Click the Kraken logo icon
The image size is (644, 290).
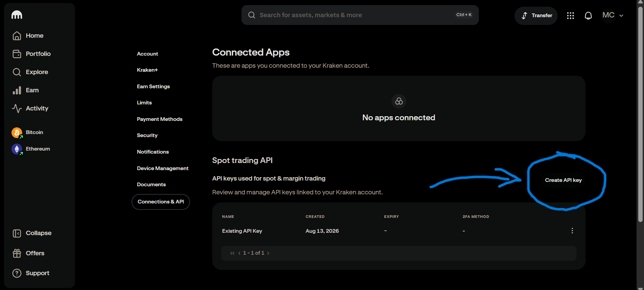tap(17, 15)
